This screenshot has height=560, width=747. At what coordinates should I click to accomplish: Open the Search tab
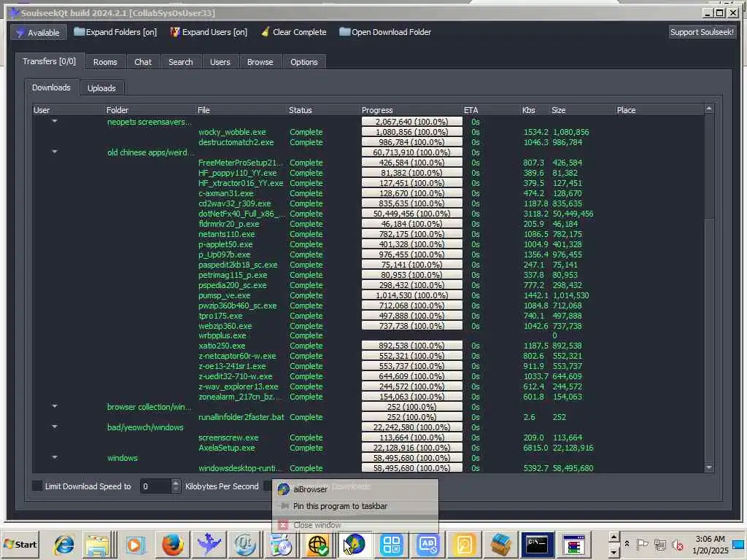pyautogui.click(x=181, y=62)
